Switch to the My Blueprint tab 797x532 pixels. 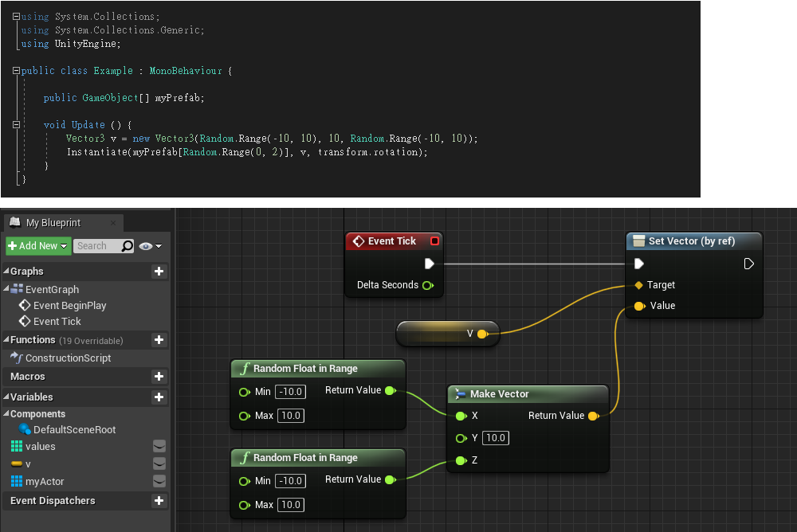tap(53, 223)
